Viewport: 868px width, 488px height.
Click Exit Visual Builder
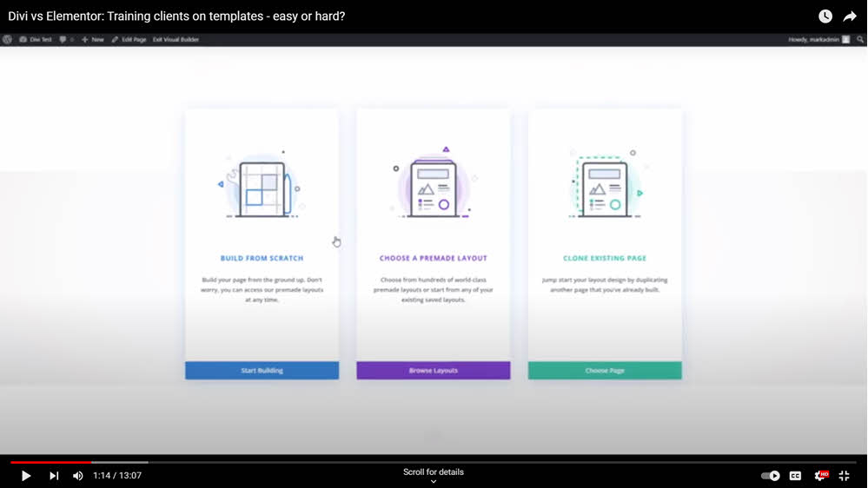point(176,39)
